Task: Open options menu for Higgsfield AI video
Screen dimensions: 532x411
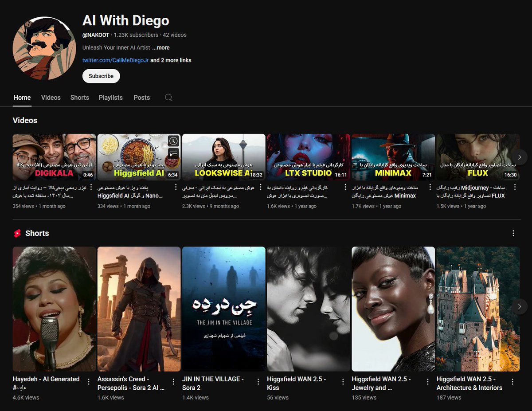Action: tap(176, 187)
